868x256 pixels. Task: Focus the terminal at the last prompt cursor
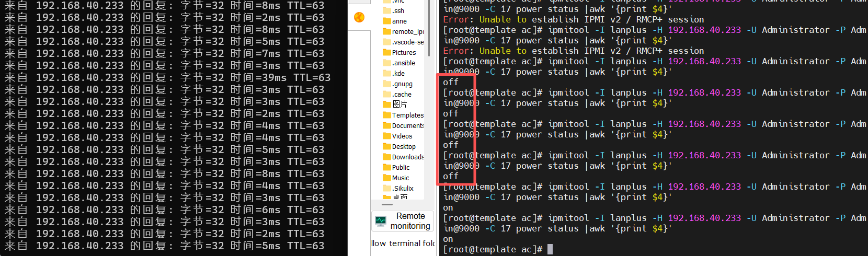(550, 249)
